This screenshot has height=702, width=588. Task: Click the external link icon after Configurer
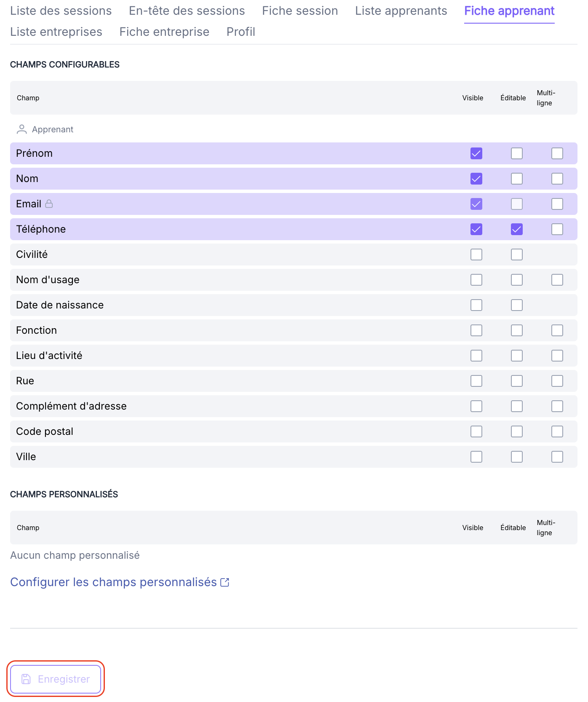[225, 582]
